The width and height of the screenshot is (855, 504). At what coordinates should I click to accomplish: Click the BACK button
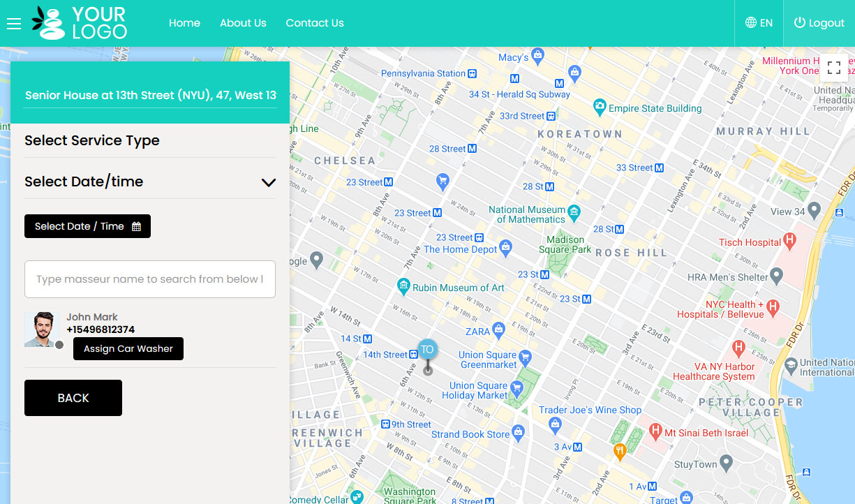73,398
